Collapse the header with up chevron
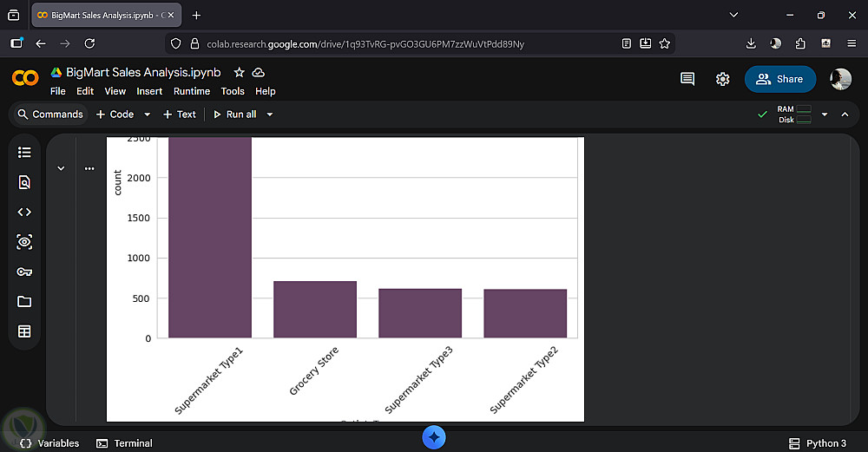Screen dimensions: 868x452 pos(845,115)
